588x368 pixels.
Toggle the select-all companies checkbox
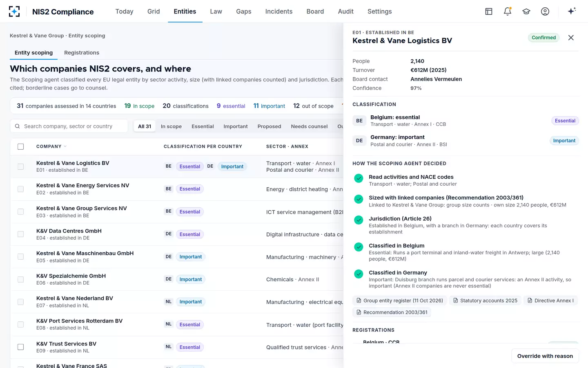pos(21,146)
